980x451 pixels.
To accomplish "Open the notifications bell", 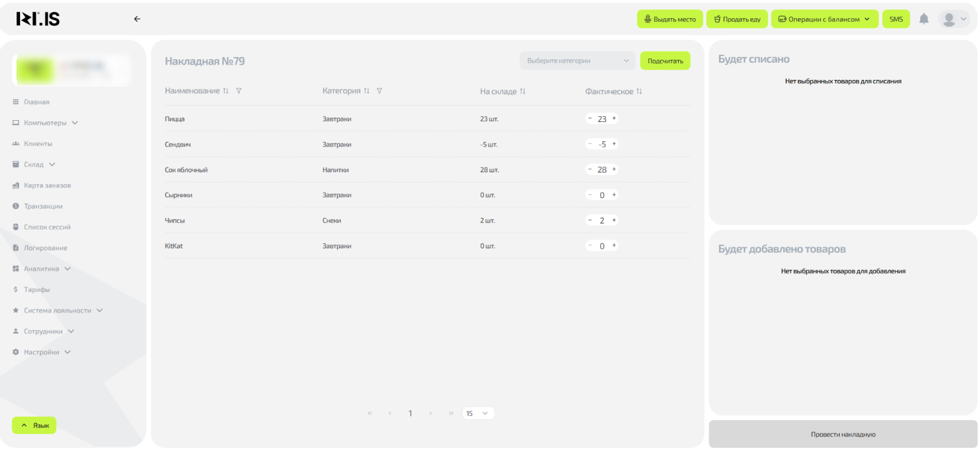I will coord(924,19).
